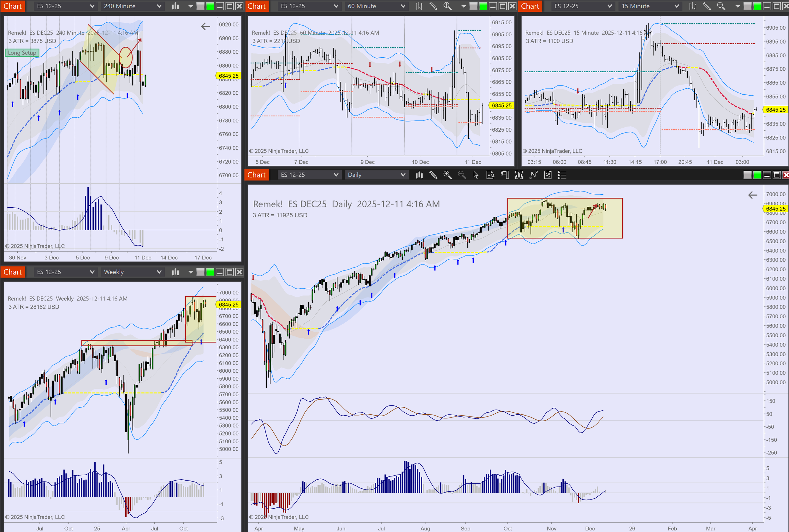Click the green link square on Daily chart
Viewport: 789px width, 532px height.
(x=757, y=175)
